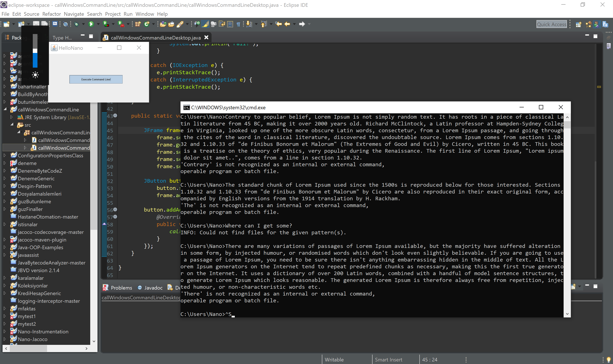
Task: Open the Debug tool in the toolbar
Action: 76,24
